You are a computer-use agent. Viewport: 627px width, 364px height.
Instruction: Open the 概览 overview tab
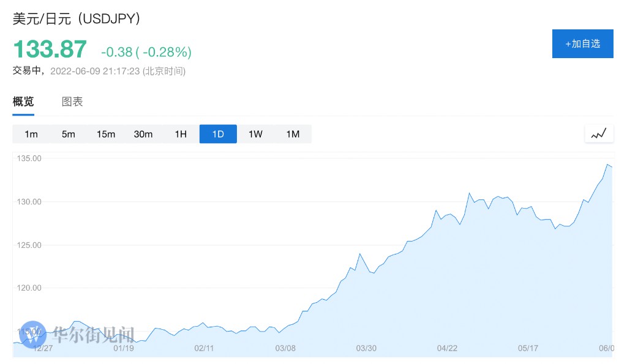(23, 102)
